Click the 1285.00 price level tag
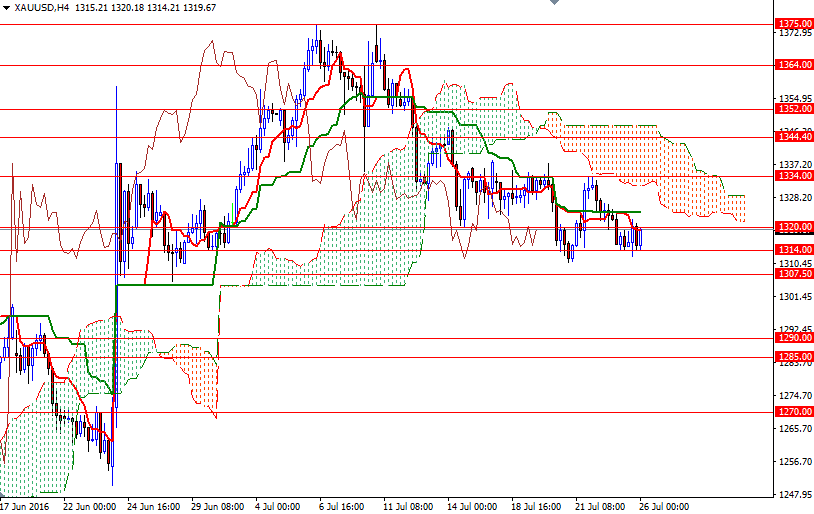 point(794,356)
